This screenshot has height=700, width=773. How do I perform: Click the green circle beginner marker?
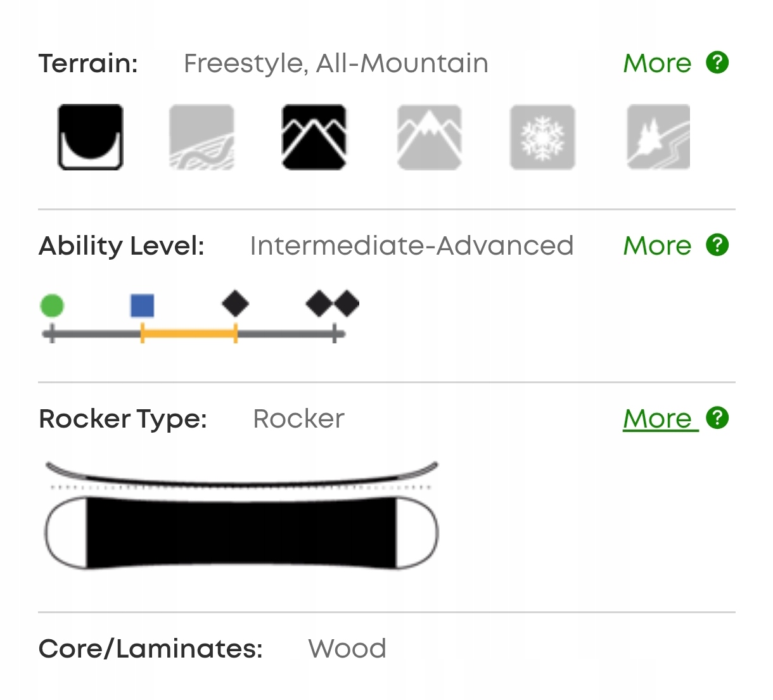(52, 305)
